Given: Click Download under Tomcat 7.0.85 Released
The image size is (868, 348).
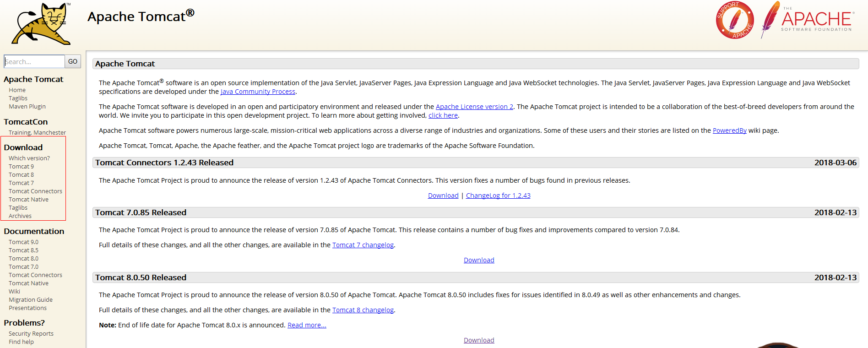Looking at the screenshot, I should coord(479,260).
